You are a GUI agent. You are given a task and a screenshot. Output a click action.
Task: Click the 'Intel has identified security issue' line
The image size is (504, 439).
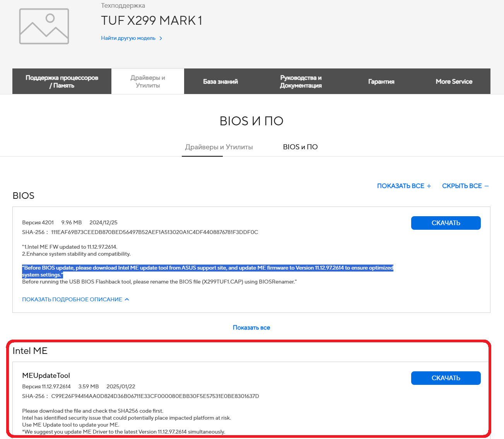[x=126, y=418]
